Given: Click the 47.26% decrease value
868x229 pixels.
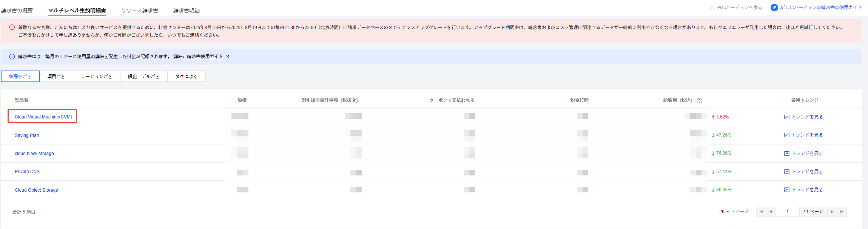Looking at the screenshot, I should point(724,135).
